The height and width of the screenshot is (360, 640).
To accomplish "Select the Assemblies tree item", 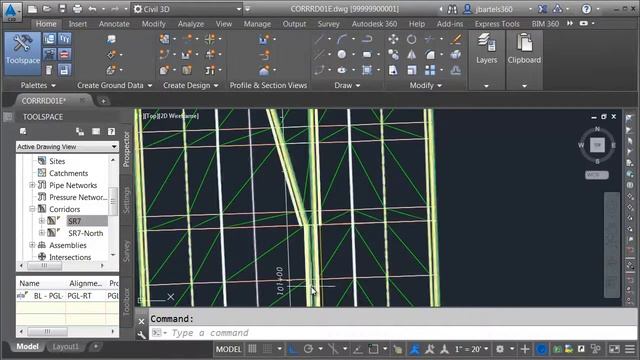I will tap(68, 245).
